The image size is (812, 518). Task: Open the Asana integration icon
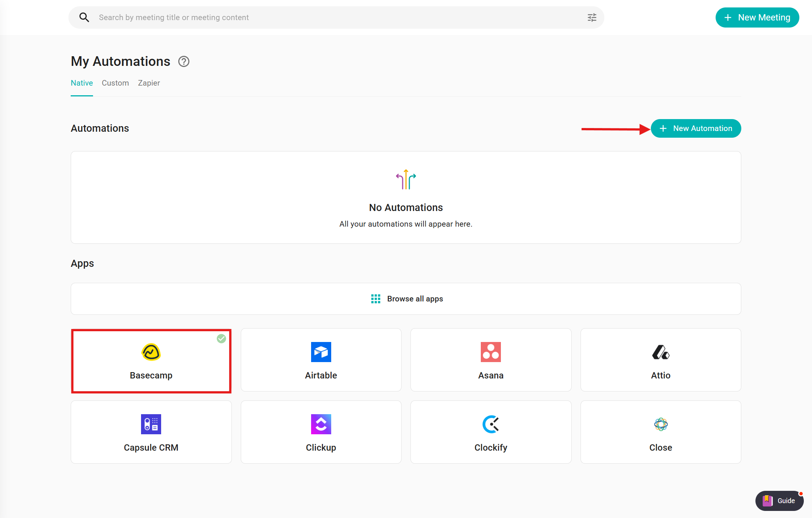click(x=490, y=352)
